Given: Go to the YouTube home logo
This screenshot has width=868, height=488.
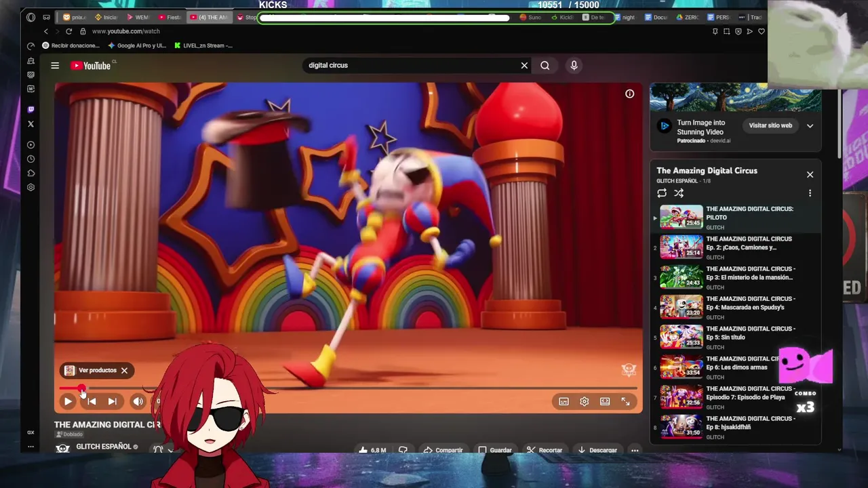Looking at the screenshot, I should pyautogui.click(x=91, y=66).
